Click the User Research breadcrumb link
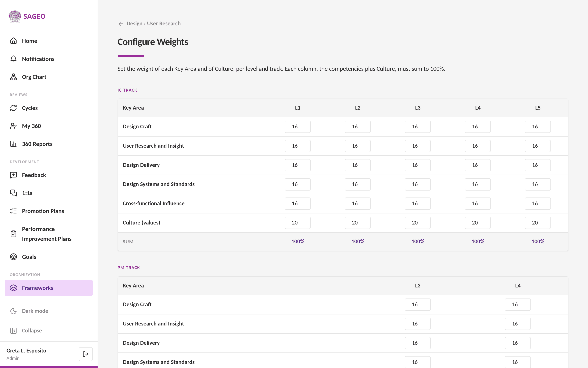The height and width of the screenshot is (368, 588). (x=164, y=24)
